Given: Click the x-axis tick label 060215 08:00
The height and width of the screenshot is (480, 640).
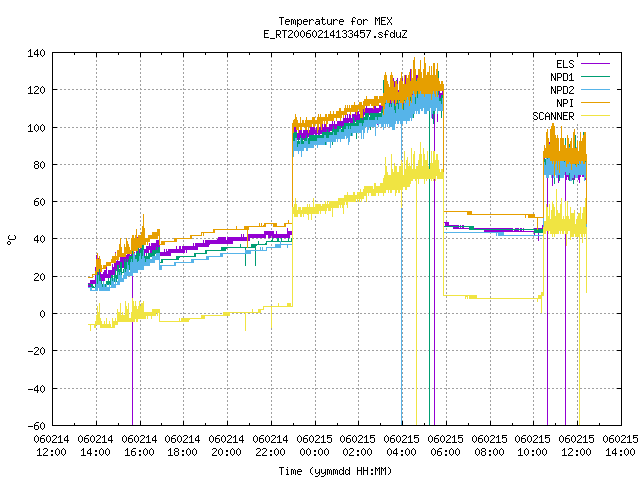Looking at the screenshot, I should tap(489, 446).
